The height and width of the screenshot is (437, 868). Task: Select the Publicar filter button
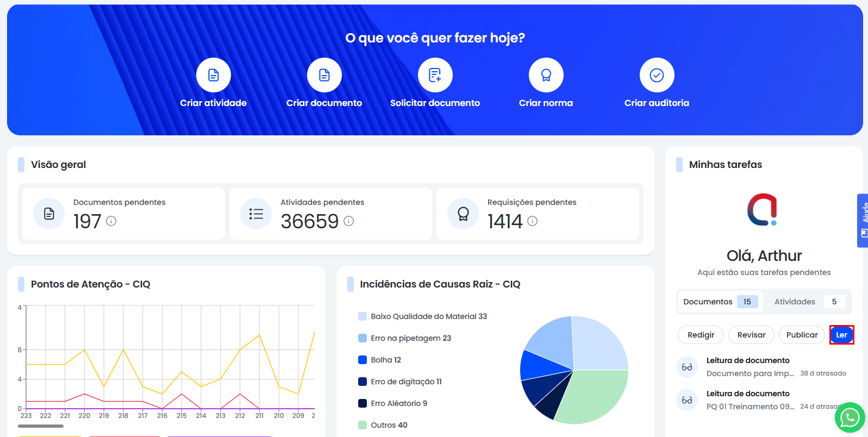(x=802, y=335)
